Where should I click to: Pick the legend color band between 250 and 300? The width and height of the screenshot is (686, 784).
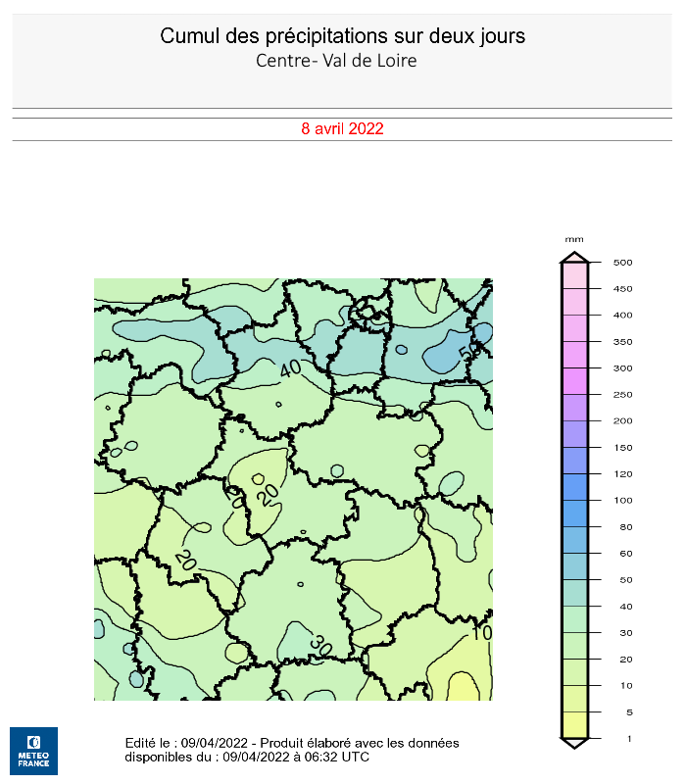[574, 381]
